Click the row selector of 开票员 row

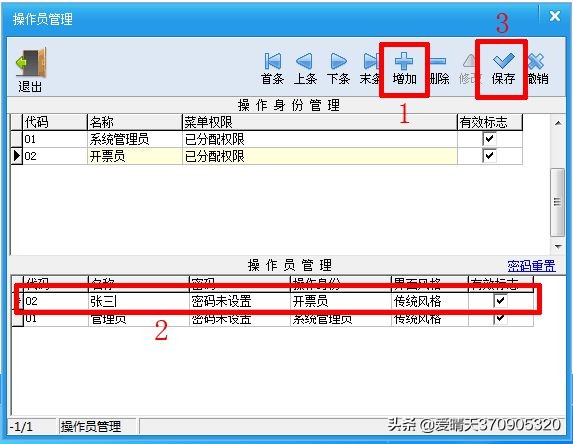[x=17, y=156]
